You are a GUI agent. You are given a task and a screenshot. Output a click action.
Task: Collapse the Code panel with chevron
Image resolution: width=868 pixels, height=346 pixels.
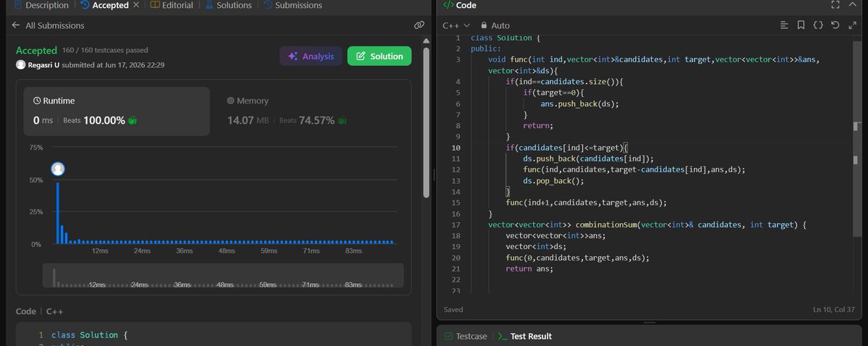point(854,5)
